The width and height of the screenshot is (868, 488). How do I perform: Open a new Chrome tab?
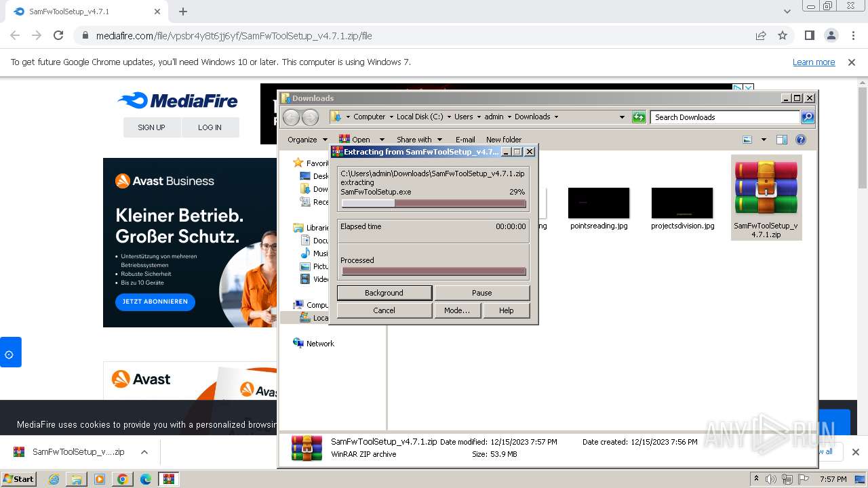pos(183,12)
